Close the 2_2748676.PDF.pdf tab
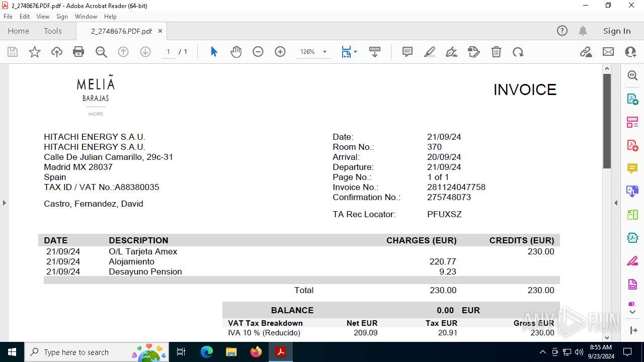The image size is (644, 362). [160, 31]
